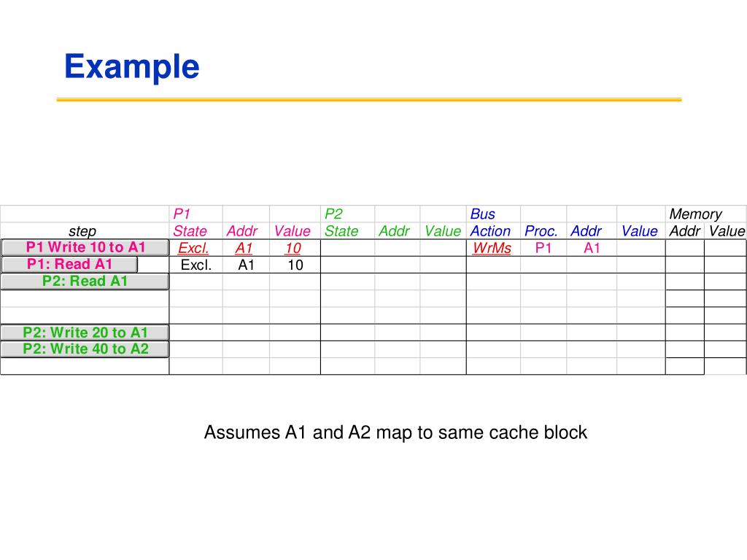Click the 'P2: Write 40 to A2' button
Image resolution: width=747 pixels, height=560 pixels.
point(85,349)
